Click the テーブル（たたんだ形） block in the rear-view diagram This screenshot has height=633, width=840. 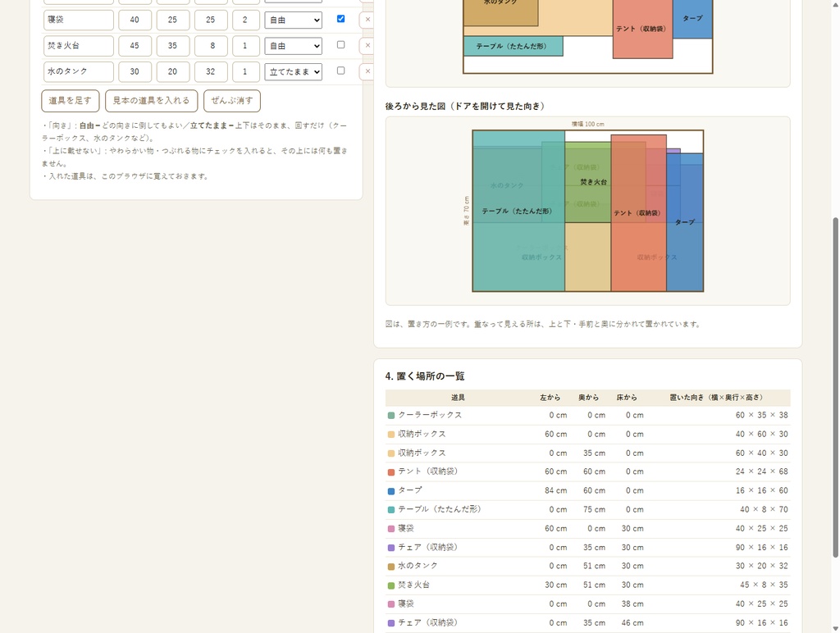[517, 212]
